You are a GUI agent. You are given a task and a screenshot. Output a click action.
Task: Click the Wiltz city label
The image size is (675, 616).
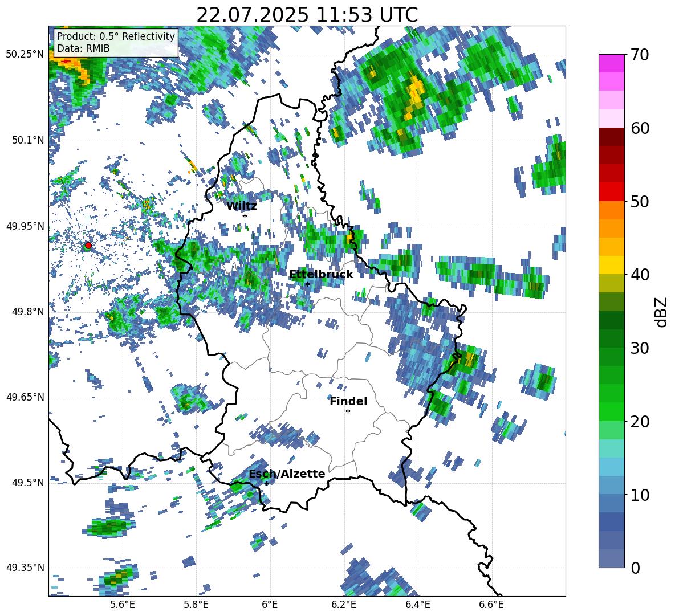coord(242,206)
